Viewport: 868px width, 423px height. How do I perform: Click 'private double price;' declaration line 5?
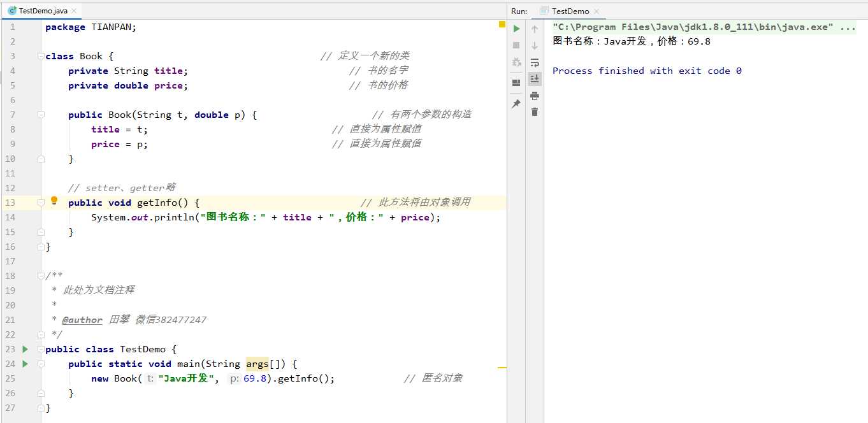tap(128, 85)
